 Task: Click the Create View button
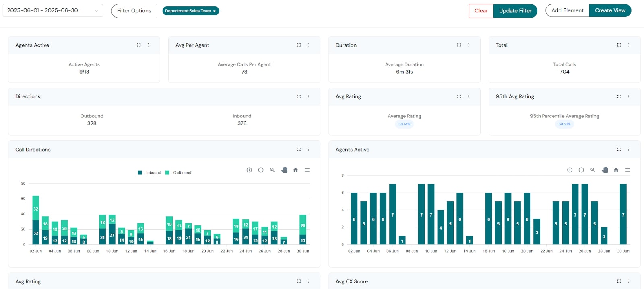coord(610,10)
